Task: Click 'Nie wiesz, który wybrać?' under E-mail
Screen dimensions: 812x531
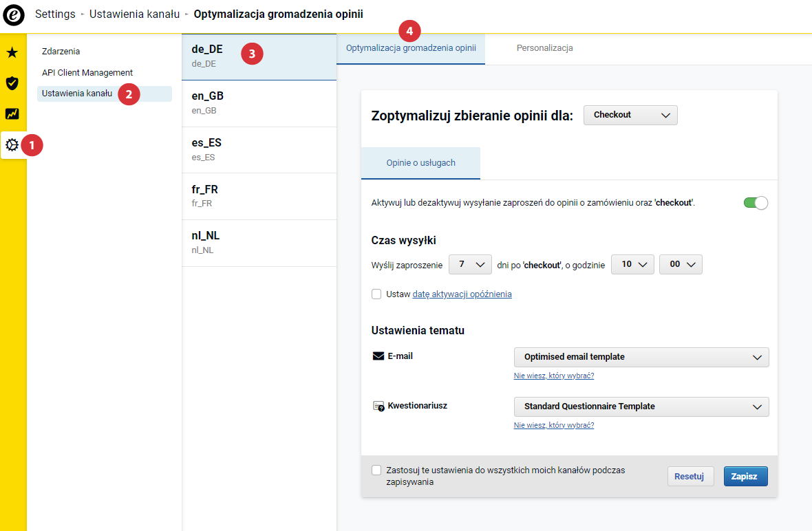Action: point(553,376)
